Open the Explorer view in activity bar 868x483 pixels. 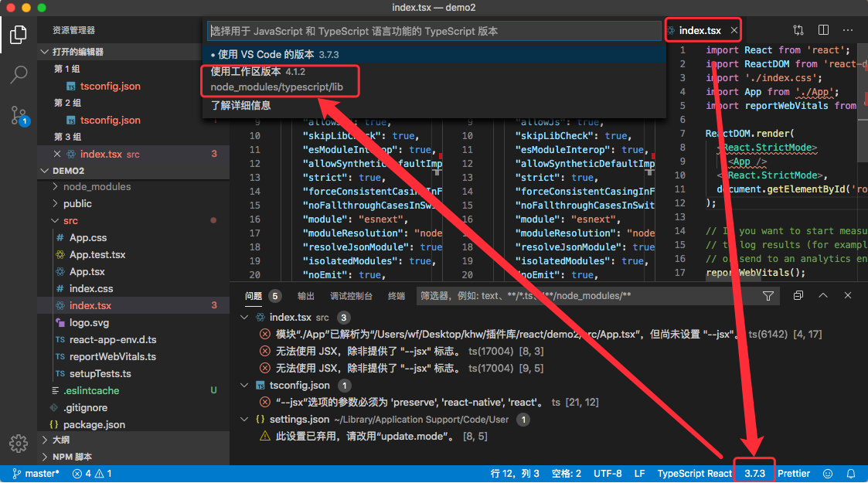pyautogui.click(x=19, y=34)
